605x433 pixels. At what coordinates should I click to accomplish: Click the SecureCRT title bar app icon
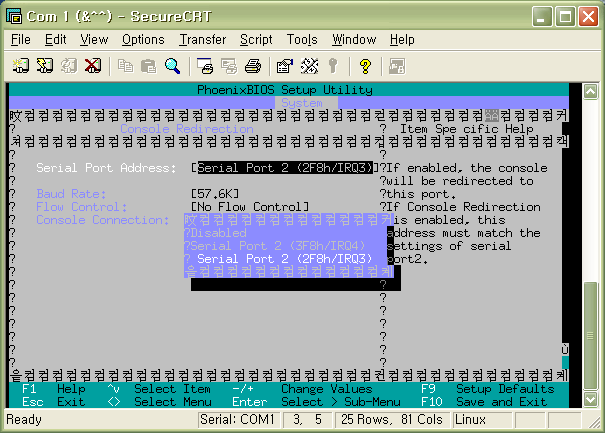(x=14, y=16)
